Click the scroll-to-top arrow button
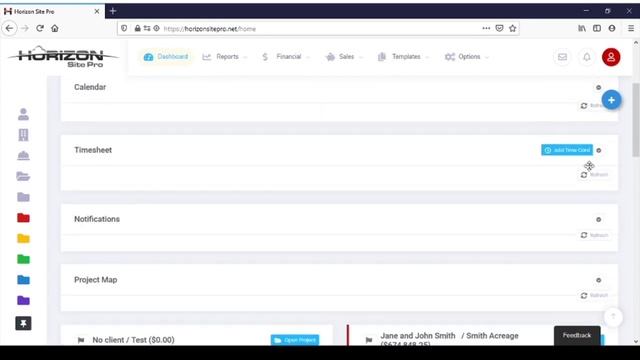Screen dimensions: 640x360 coord(613,316)
